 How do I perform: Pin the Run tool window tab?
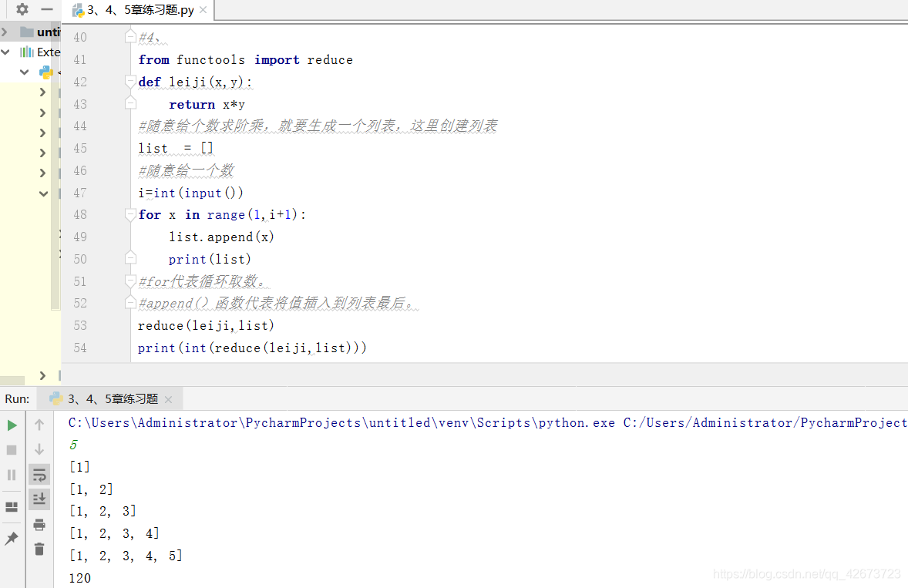point(12,537)
